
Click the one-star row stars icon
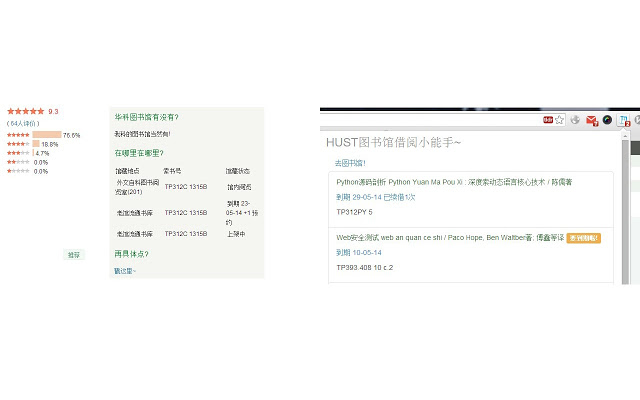pyautogui.click(x=18, y=171)
